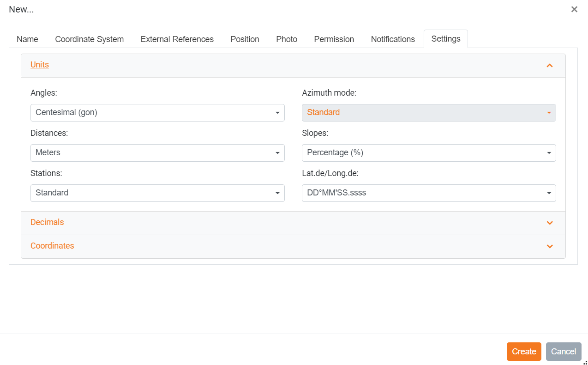The image size is (588, 365).
Task: Open the Distances dropdown showing Meters
Action: (157, 153)
